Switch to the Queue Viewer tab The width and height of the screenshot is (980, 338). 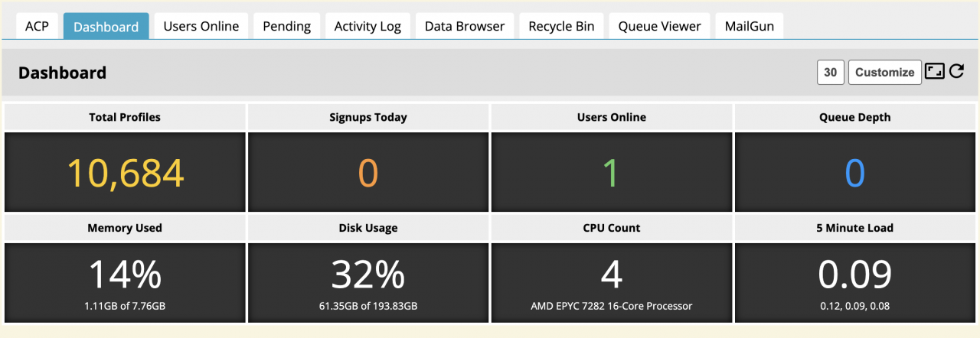(x=659, y=26)
